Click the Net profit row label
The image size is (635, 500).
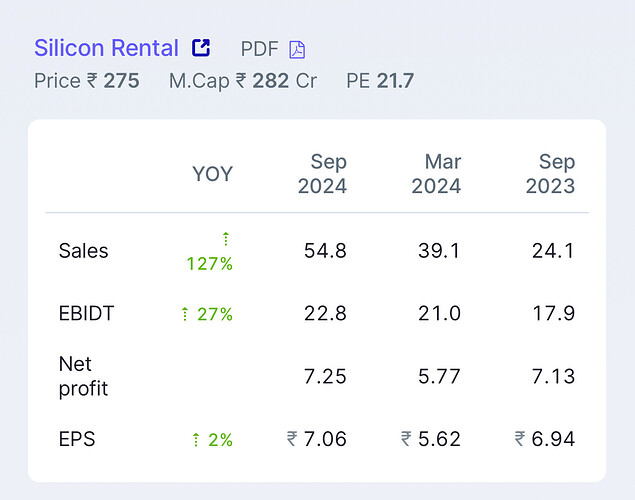[x=83, y=376]
